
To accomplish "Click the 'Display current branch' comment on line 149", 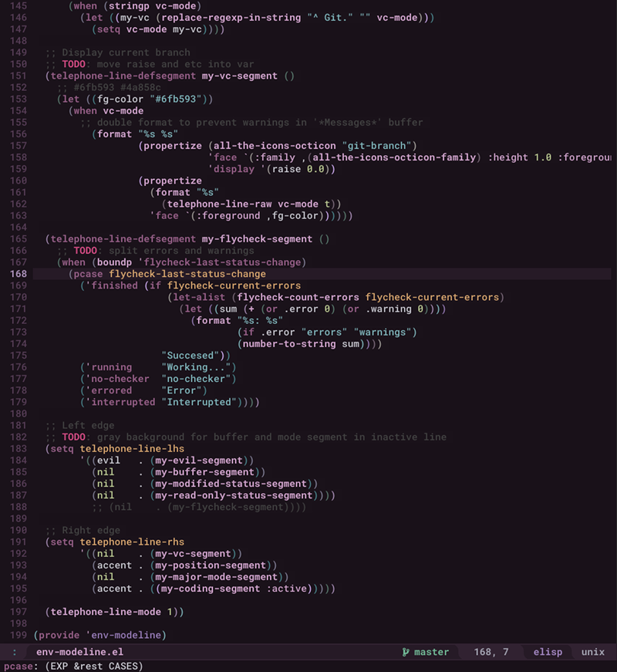I will (126, 52).
